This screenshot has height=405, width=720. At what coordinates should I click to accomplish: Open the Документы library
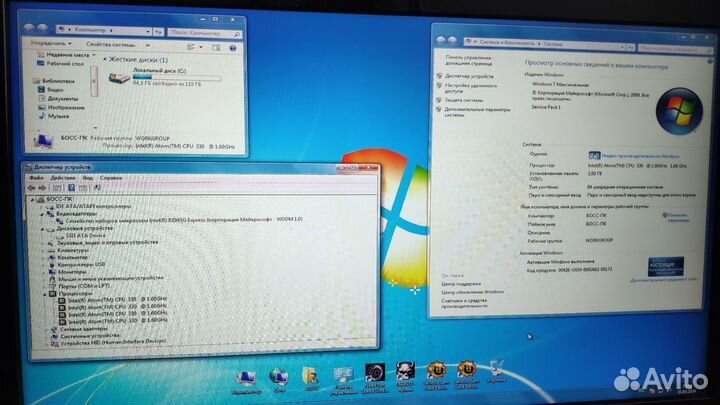[58, 99]
